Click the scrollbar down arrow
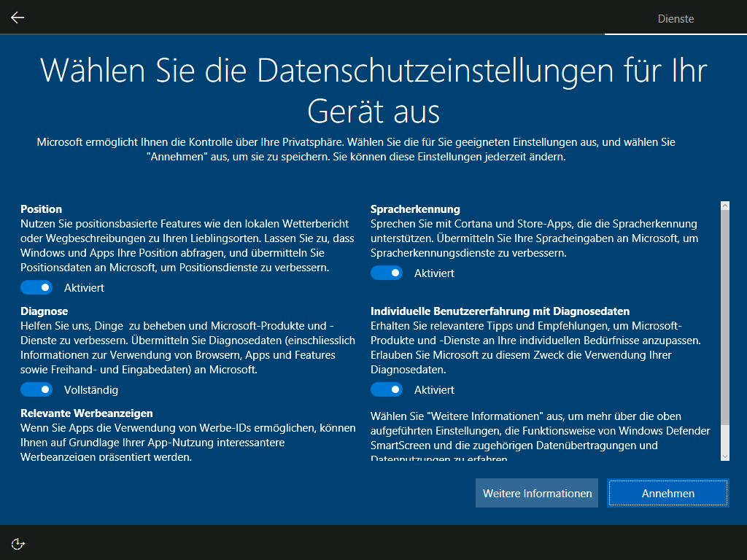 point(724,456)
